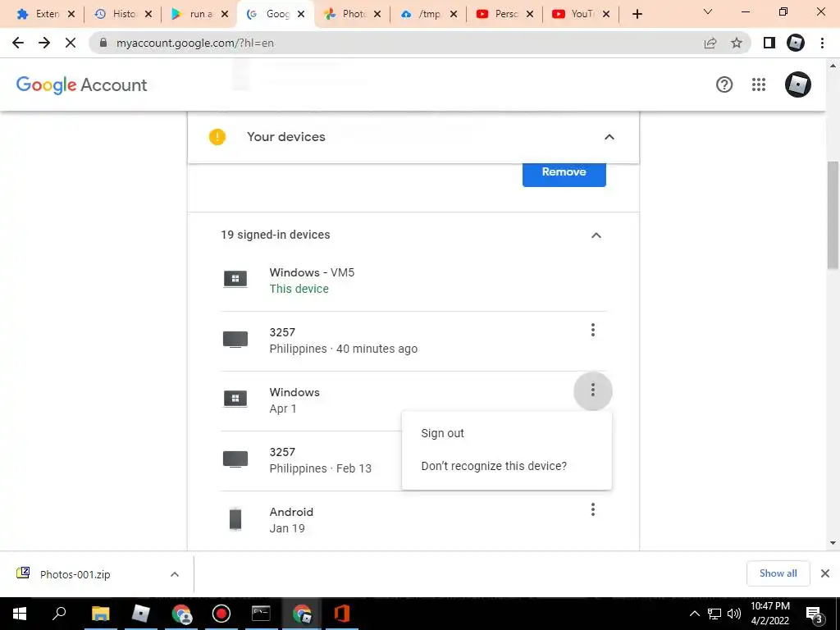Screen dimensions: 840x630
Task: Open the volume control in system tray
Action: [734, 614]
